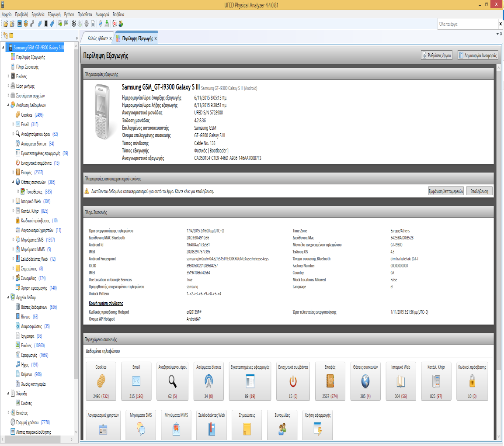The height and width of the screenshot is (446, 504).
Task: Open the Λογαριασμοί χρηστών tile
Action: [x=103, y=425]
